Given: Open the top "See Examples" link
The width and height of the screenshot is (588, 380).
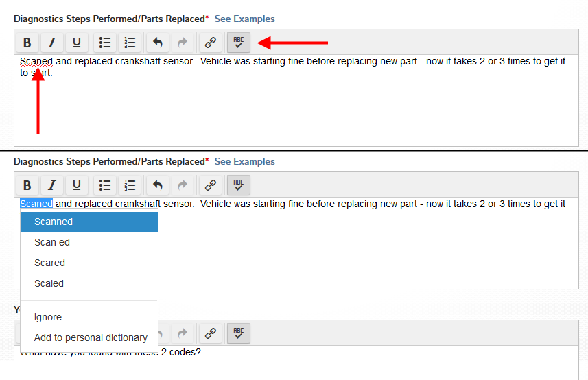Looking at the screenshot, I should 244,19.
